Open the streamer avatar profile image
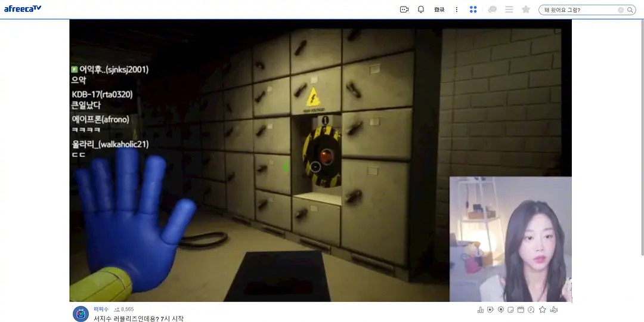Image resolution: width=644 pixels, height=322 pixels. click(x=80, y=314)
